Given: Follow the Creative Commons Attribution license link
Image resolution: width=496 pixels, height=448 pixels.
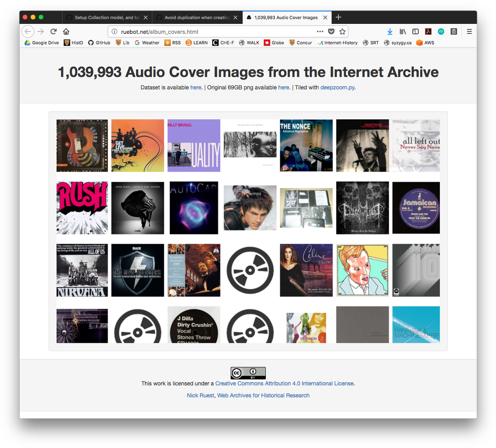Looking at the screenshot, I should [285, 383].
